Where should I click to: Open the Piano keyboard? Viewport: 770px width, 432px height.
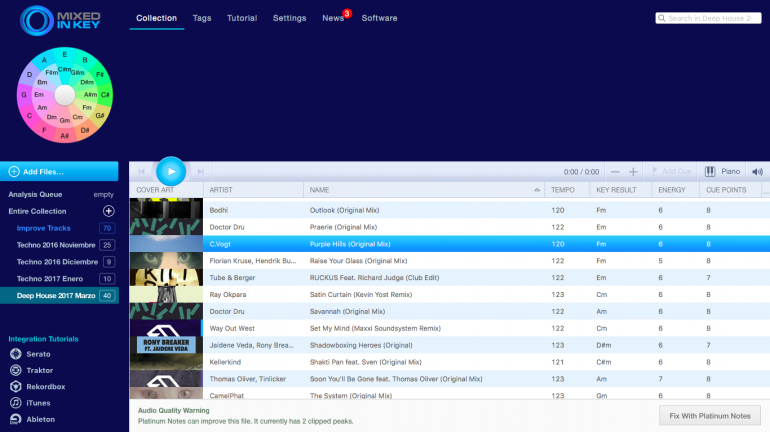click(722, 171)
